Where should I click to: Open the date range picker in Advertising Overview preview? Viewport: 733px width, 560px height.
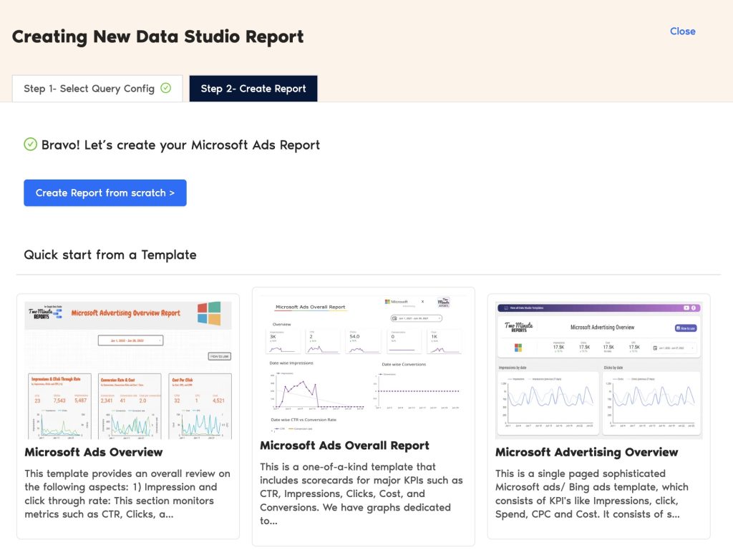coord(674,348)
